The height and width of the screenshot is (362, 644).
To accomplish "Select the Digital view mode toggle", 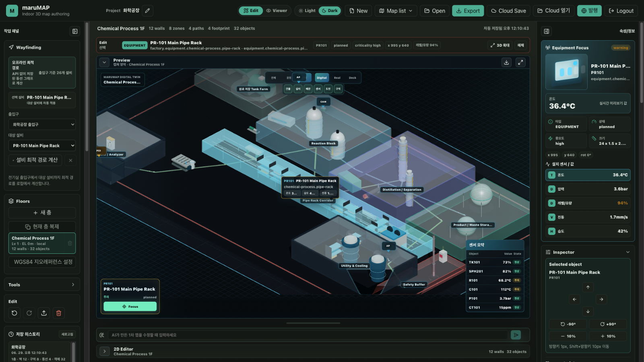I will [x=322, y=78].
